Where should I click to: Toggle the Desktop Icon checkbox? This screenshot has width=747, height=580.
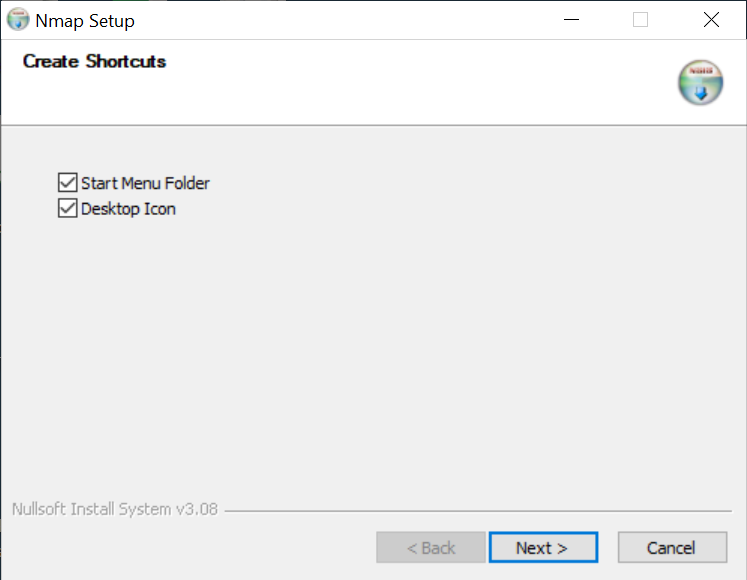coord(67,208)
